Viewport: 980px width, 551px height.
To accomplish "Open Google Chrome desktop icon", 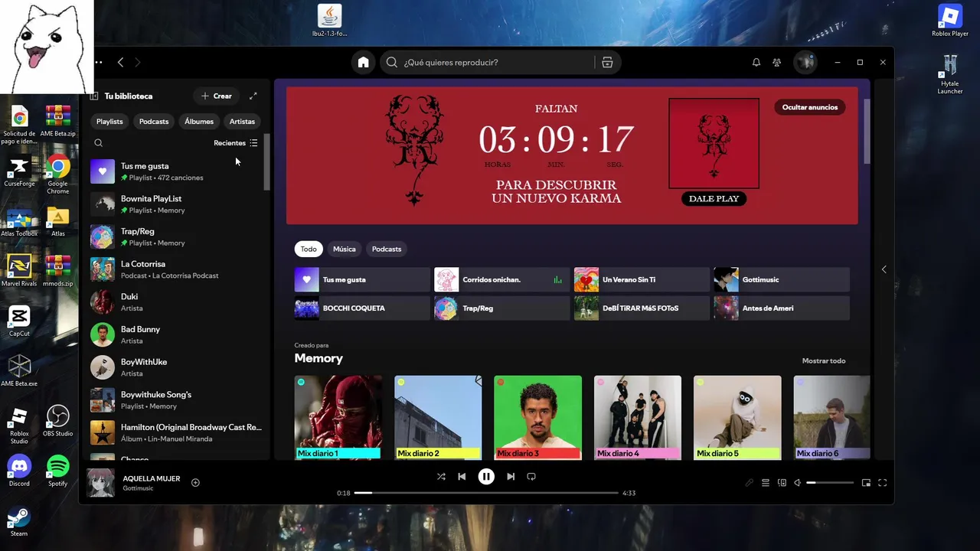I will pos(58,174).
